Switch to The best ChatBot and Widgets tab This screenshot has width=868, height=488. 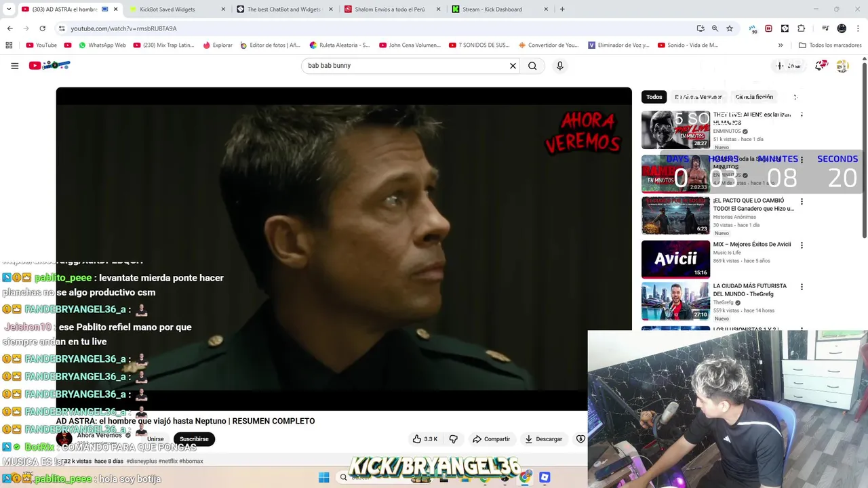[x=282, y=9]
